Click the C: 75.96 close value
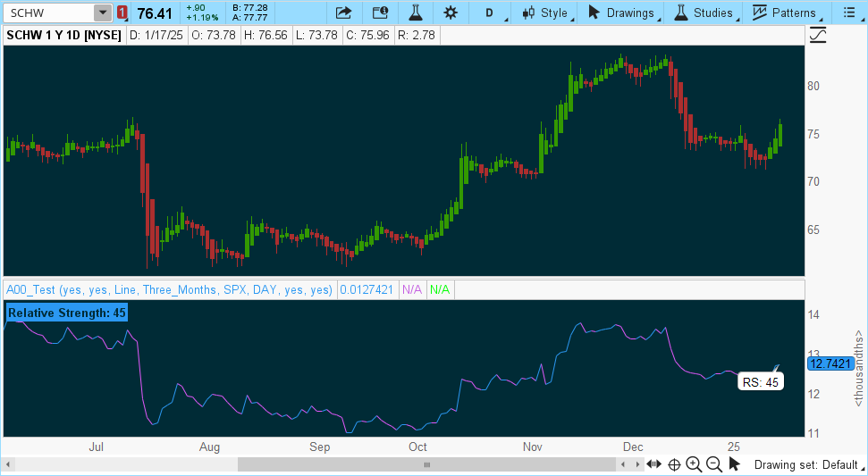The width and height of the screenshot is (868, 476). pyautogui.click(x=367, y=36)
